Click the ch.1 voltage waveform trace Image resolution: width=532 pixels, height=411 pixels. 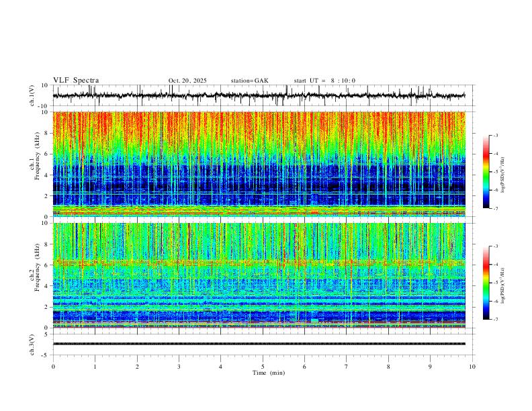point(259,95)
